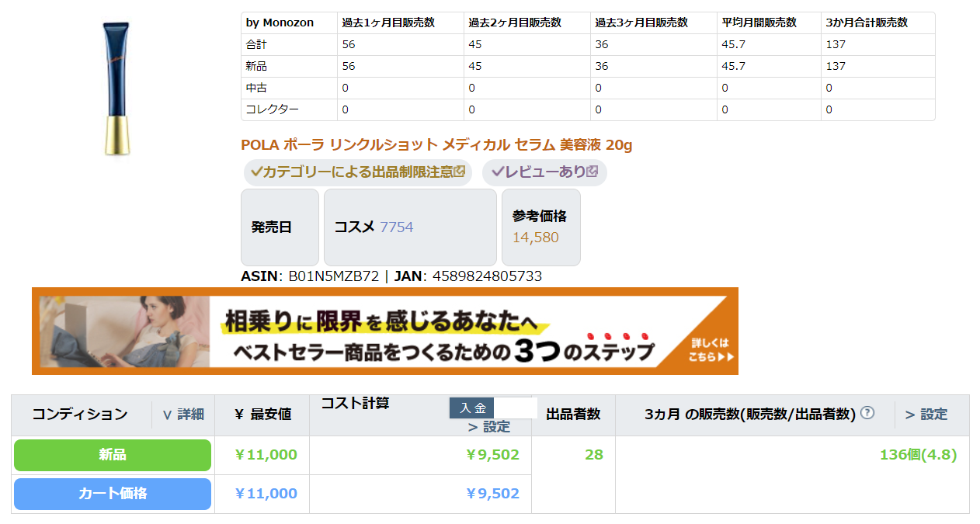This screenshot has width=980, height=524.
Task: Open コスト計算 設定 link
Action: point(489,427)
